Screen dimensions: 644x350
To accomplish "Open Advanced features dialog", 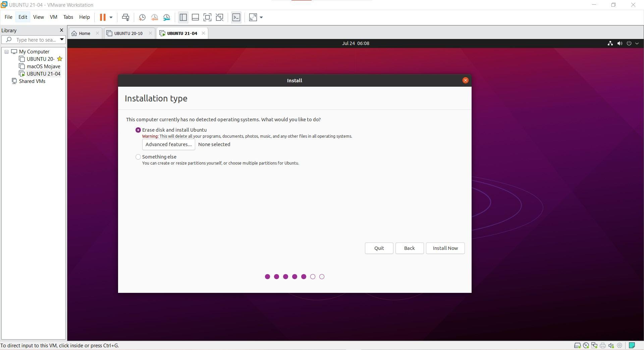I will [x=168, y=144].
